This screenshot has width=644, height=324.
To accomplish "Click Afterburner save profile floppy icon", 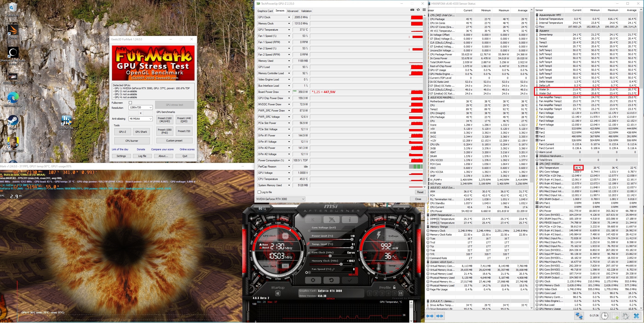I will pyautogui.click(x=401, y=293).
